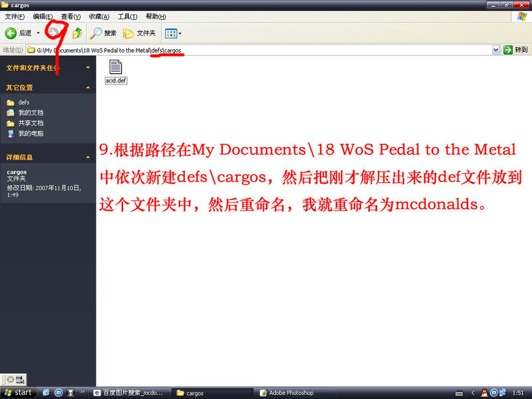Open the 文件(F) menu
This screenshot has height=399, width=532.
(x=15, y=16)
